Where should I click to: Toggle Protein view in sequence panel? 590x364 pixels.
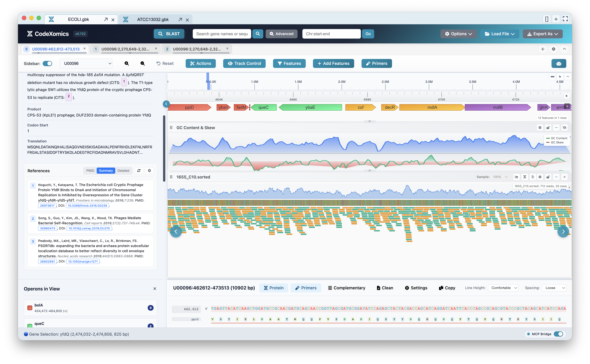(274, 288)
